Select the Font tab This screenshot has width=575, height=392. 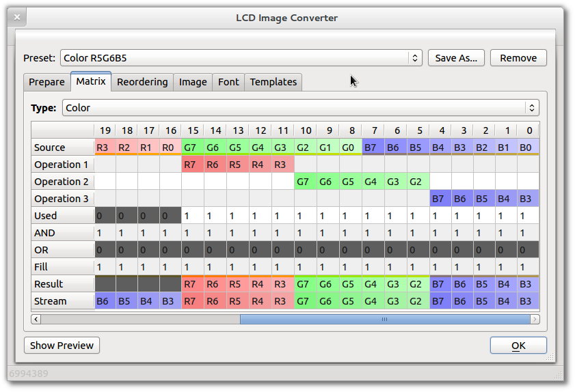pos(228,82)
